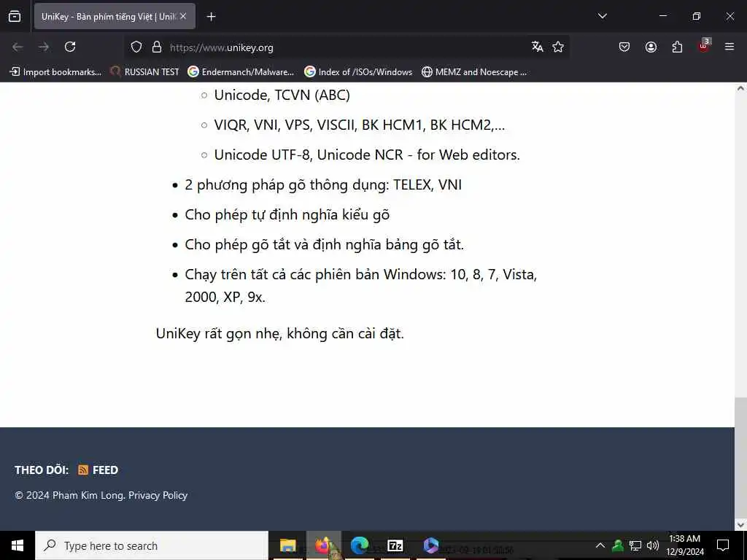This screenshot has width=747, height=560.
Task: Click the green person tray icon
Action: (617, 545)
